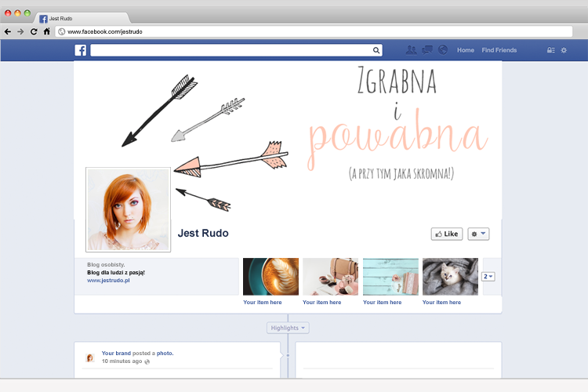Click the Facebook logo in blue bar

[80, 50]
